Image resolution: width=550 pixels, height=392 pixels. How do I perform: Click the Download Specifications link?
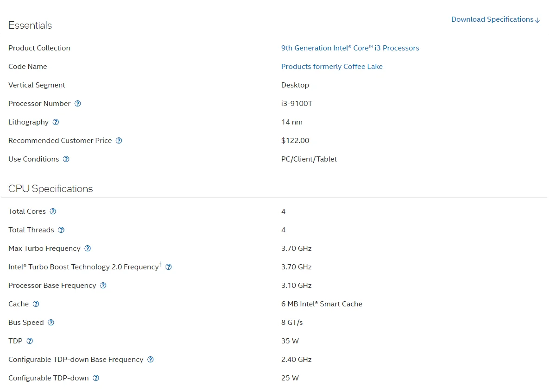click(x=495, y=19)
